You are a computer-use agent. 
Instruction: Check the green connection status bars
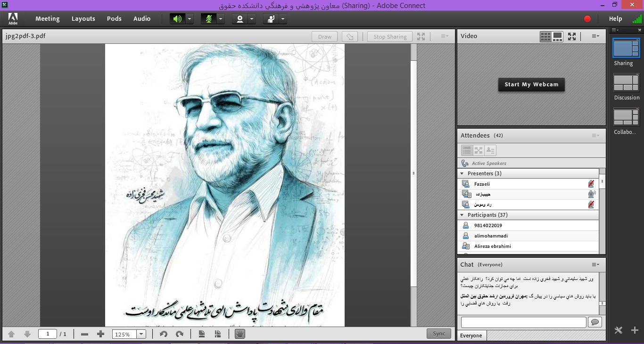[x=637, y=19]
